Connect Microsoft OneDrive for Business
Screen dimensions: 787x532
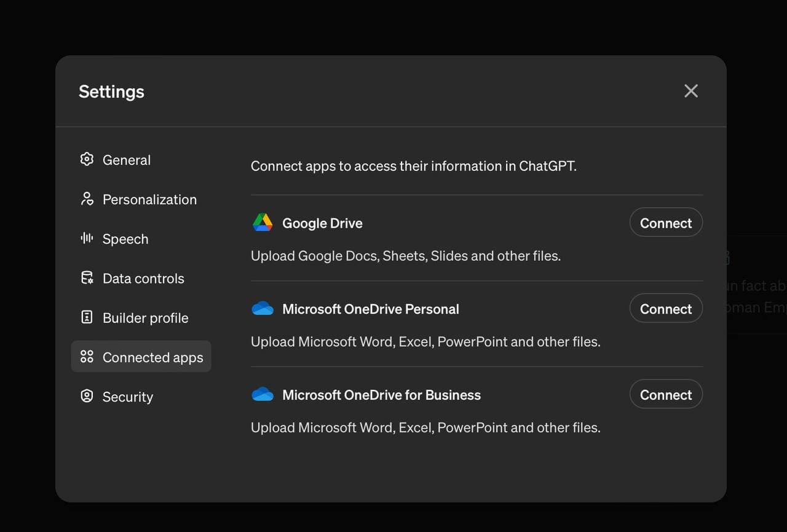666,395
